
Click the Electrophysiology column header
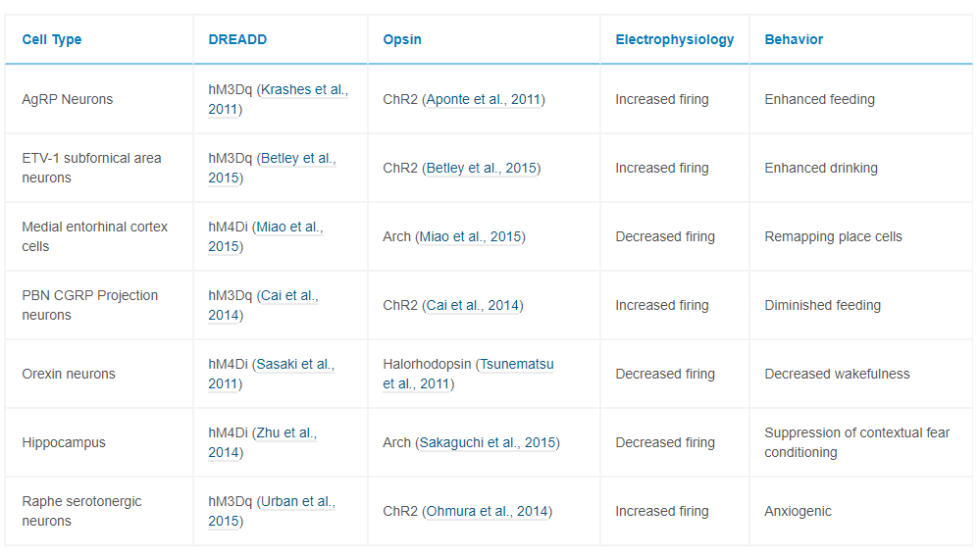coord(674,40)
